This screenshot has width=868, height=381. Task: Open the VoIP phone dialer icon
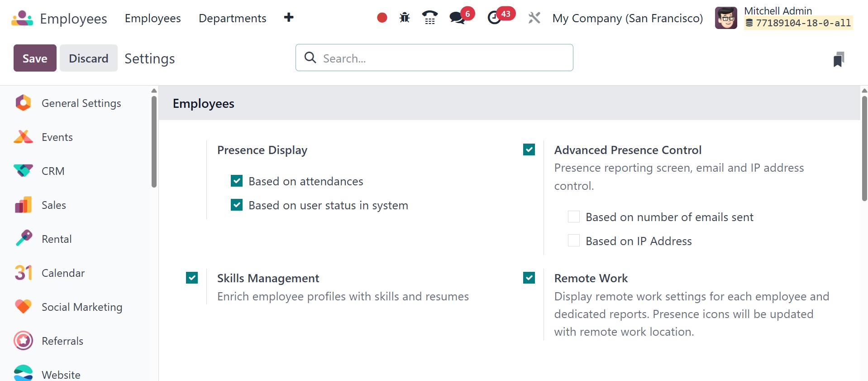(x=429, y=18)
